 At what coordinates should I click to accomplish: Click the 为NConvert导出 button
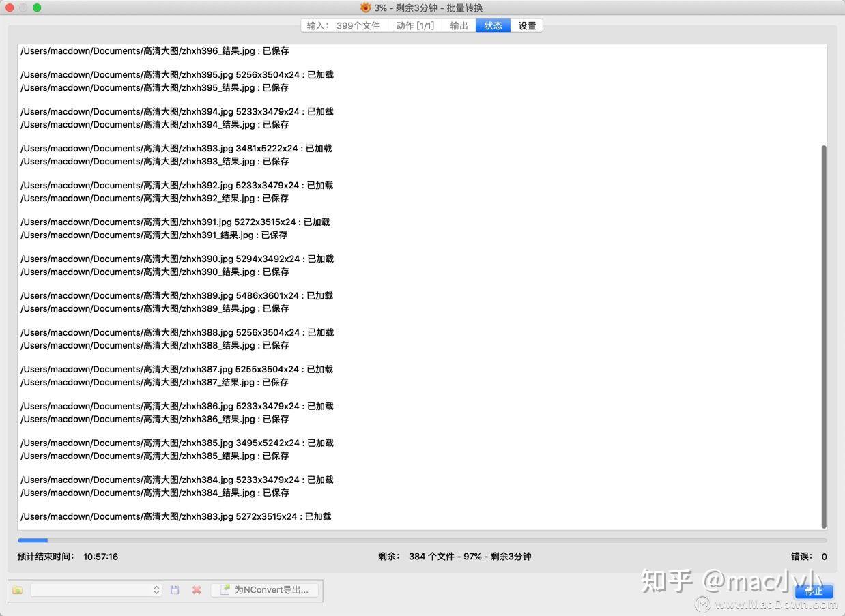click(x=266, y=590)
